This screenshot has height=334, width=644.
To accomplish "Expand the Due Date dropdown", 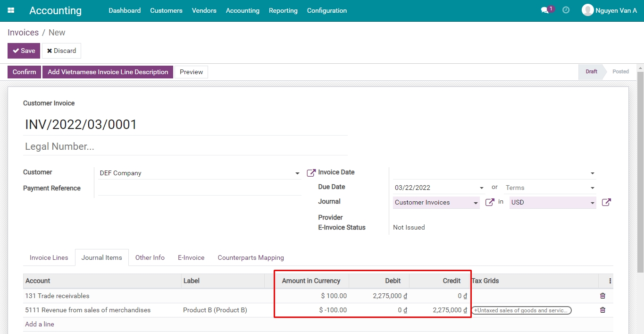I will coord(481,188).
